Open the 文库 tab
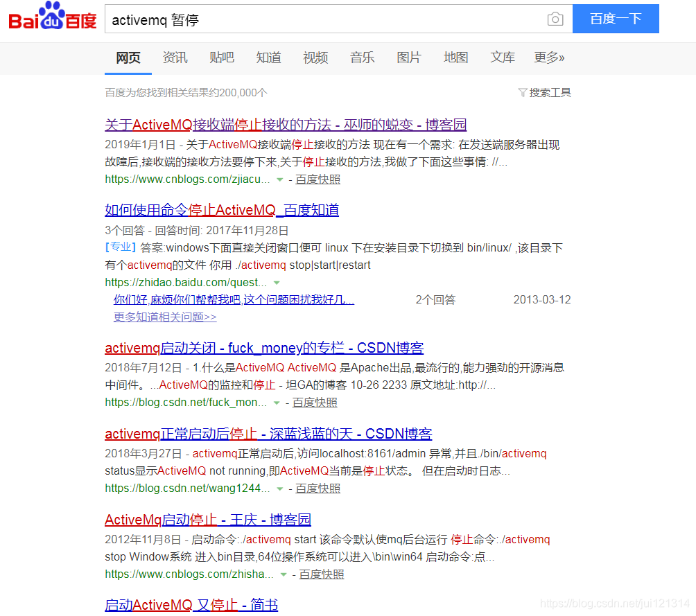This screenshot has width=696, height=616. [503, 58]
